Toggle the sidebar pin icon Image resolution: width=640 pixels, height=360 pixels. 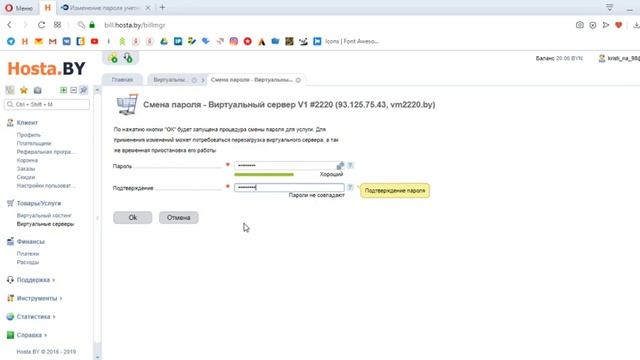coord(84,90)
